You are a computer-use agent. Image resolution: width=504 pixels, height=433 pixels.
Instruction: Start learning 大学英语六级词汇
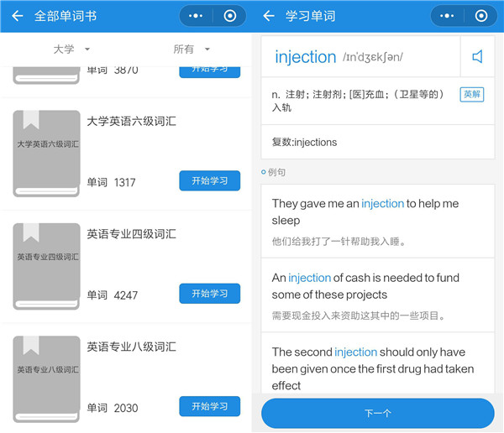209,180
